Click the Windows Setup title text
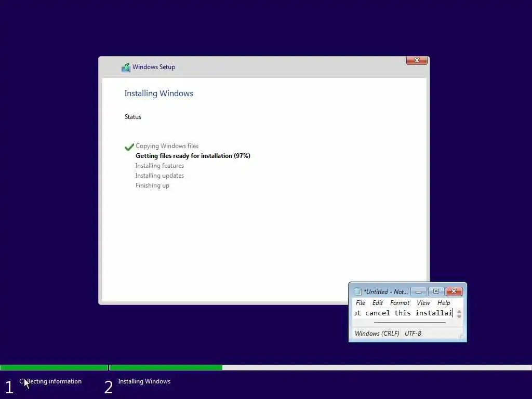This screenshot has height=399, width=532. point(153,67)
